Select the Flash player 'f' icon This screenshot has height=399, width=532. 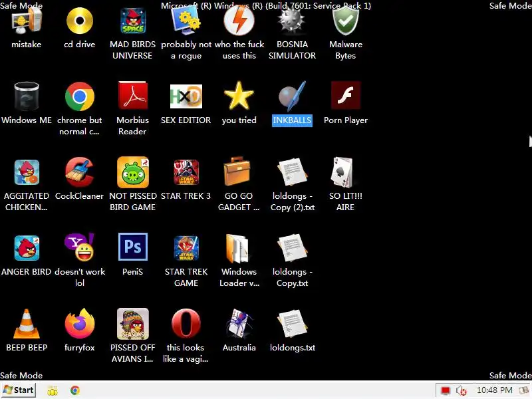pyautogui.click(x=345, y=95)
